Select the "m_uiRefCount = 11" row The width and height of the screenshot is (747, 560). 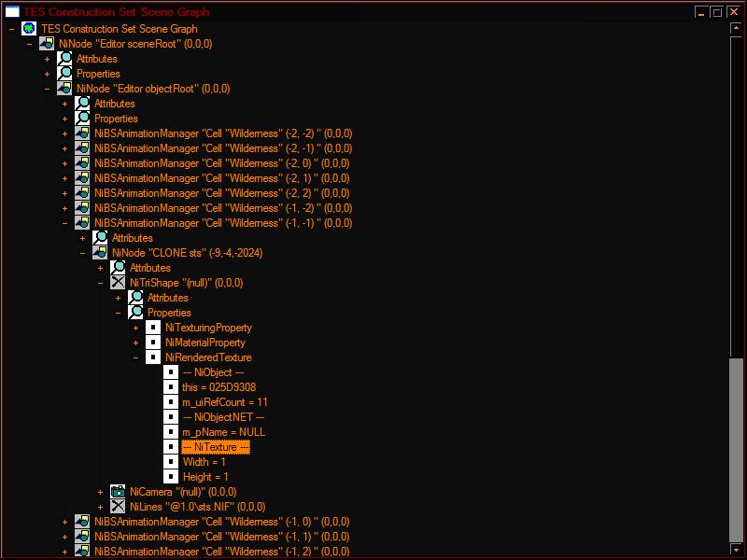225,402
